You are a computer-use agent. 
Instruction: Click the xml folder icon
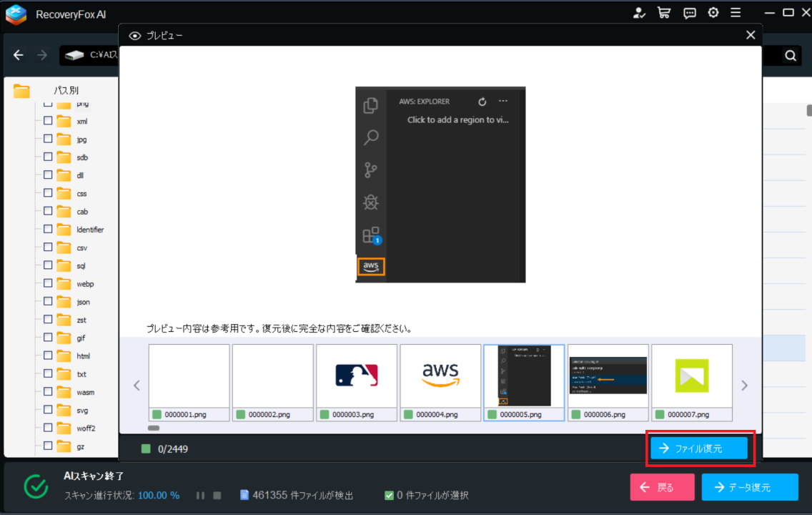point(64,121)
